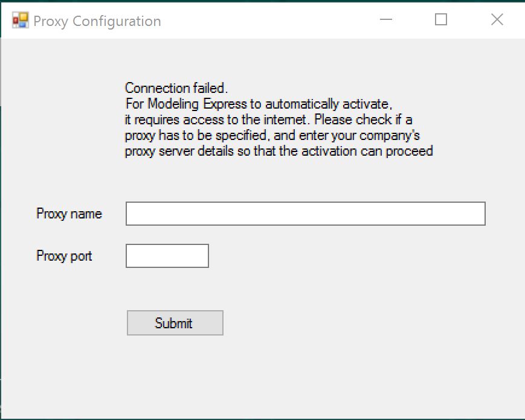Select the Proxy name label text
The height and width of the screenshot is (420, 525).
69,213
